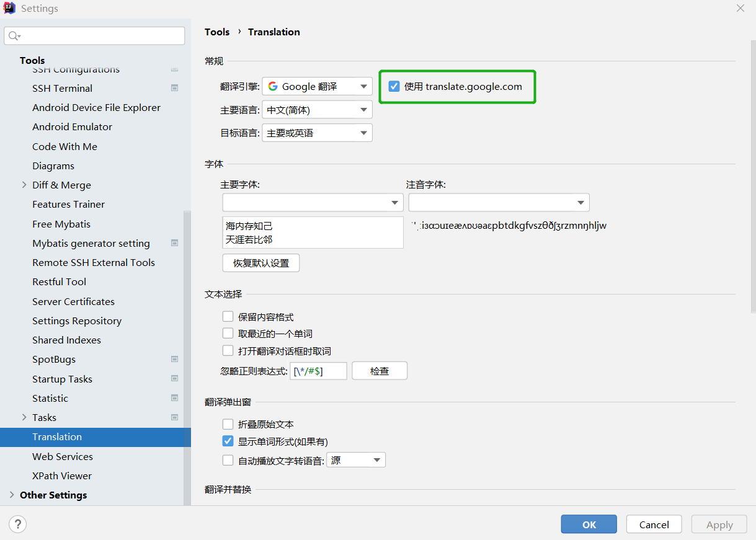Click the 检查 regex button
Image resolution: width=756 pixels, height=540 pixels.
pos(380,371)
